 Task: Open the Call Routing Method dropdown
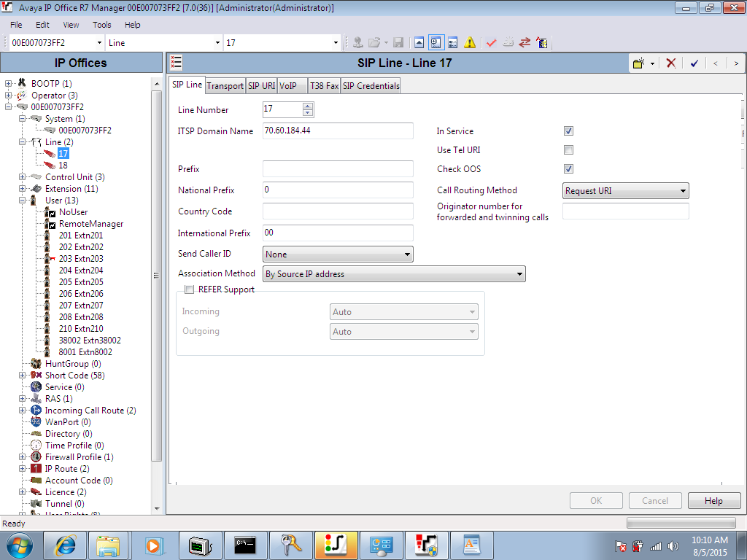tap(625, 190)
